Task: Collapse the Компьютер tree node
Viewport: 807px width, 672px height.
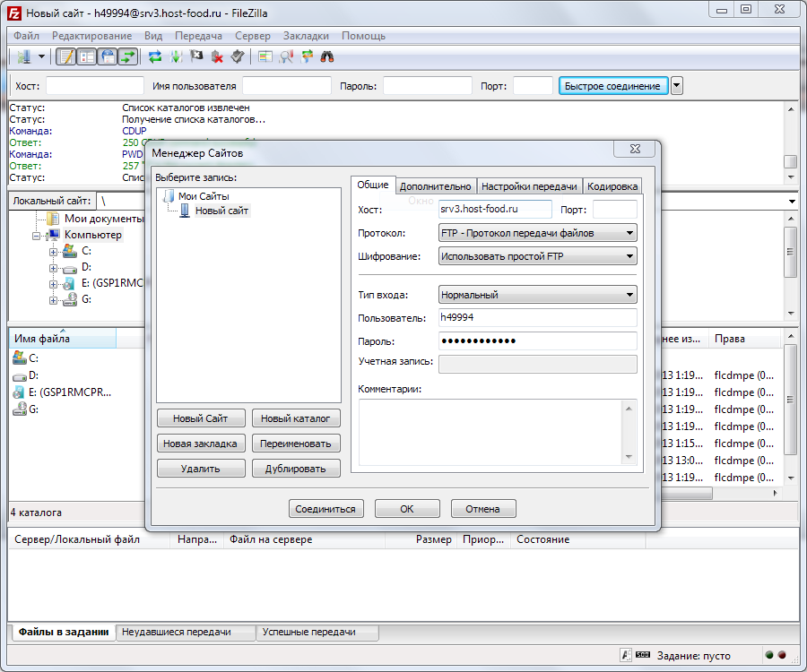Action: [x=36, y=236]
